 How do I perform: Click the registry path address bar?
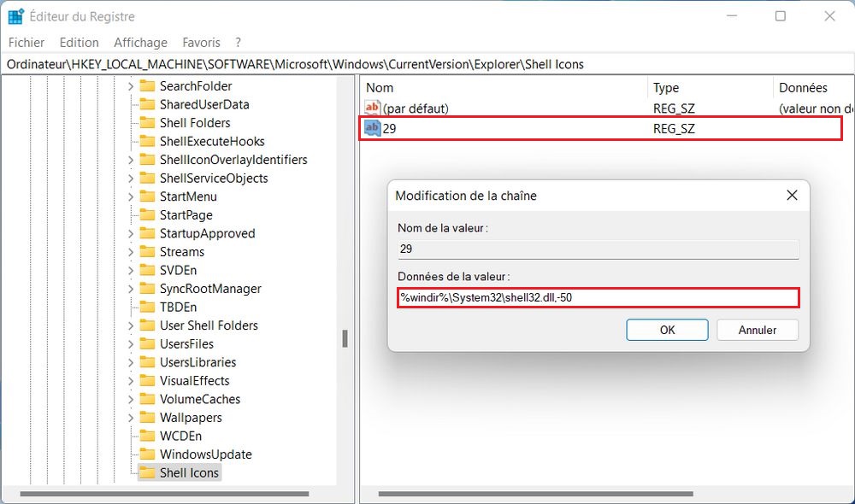[427, 64]
